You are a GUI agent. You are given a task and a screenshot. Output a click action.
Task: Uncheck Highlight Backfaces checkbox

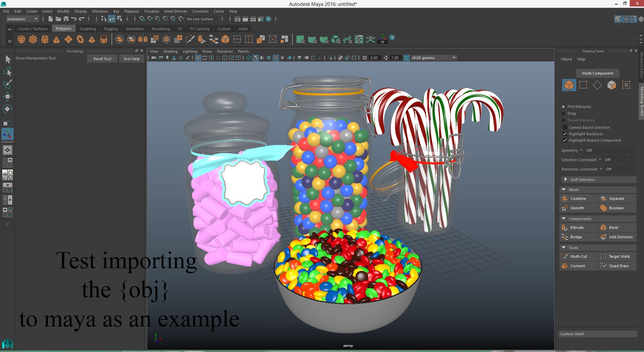pyautogui.click(x=565, y=134)
